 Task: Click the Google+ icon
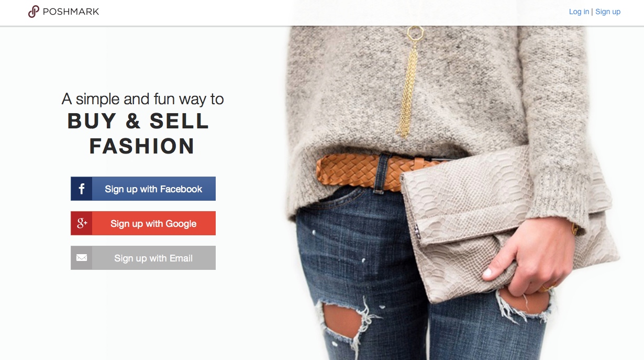point(82,223)
